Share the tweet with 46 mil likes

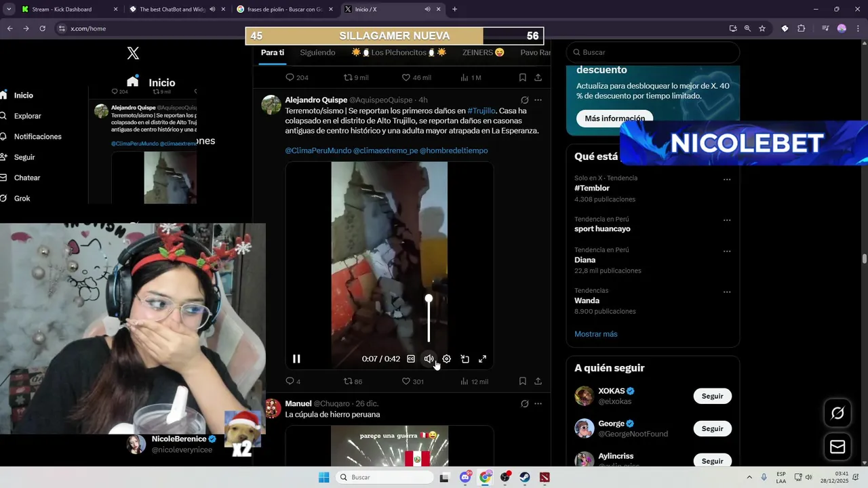click(x=538, y=77)
